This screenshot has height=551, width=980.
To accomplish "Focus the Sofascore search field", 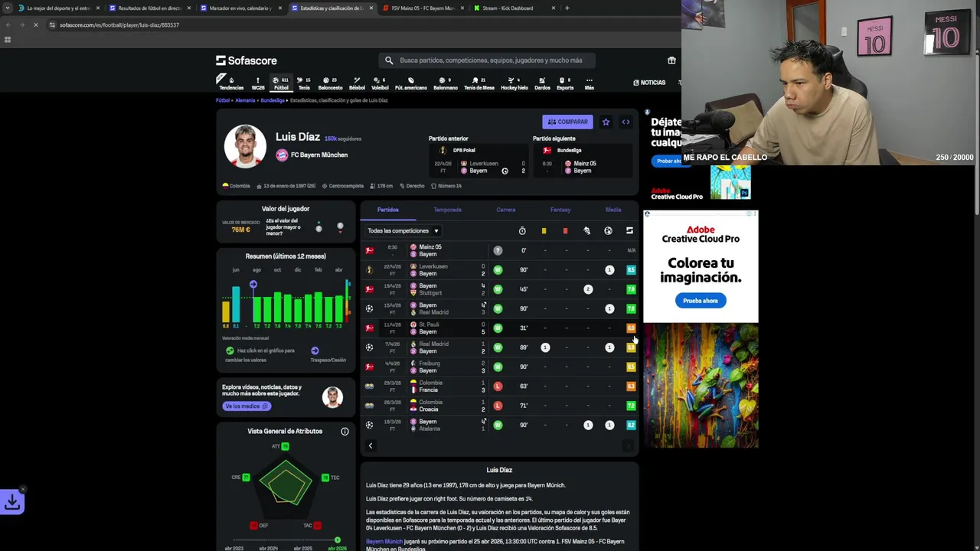I will (x=486, y=60).
